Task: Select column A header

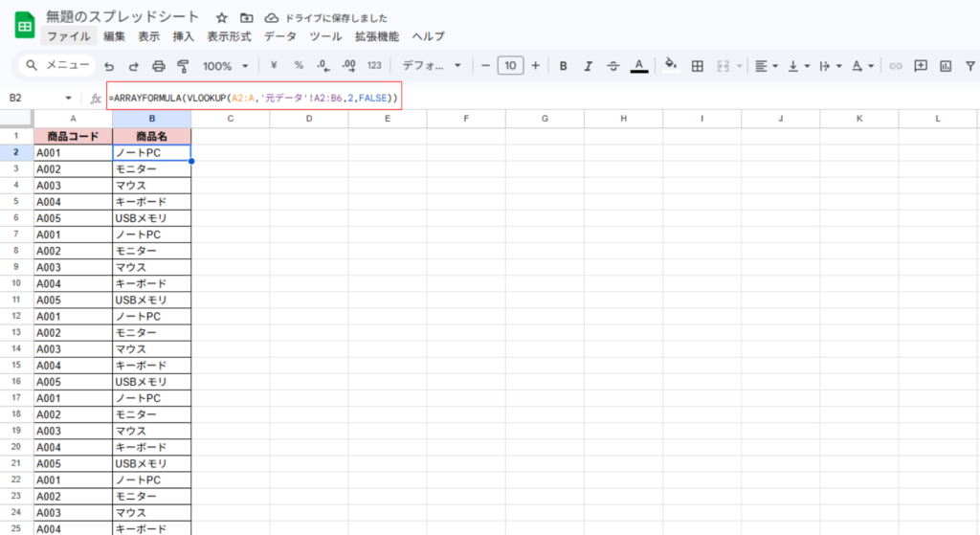Action: pos(73,118)
